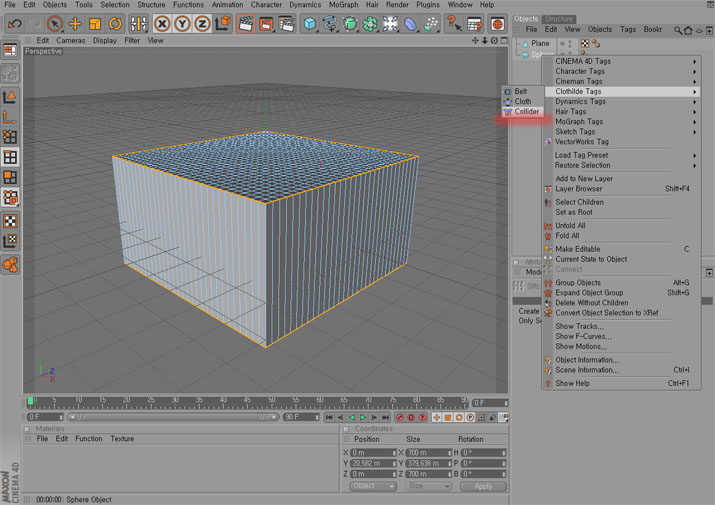The width and height of the screenshot is (715, 505).
Task: Click the Undo arrow icon
Action: (14, 24)
